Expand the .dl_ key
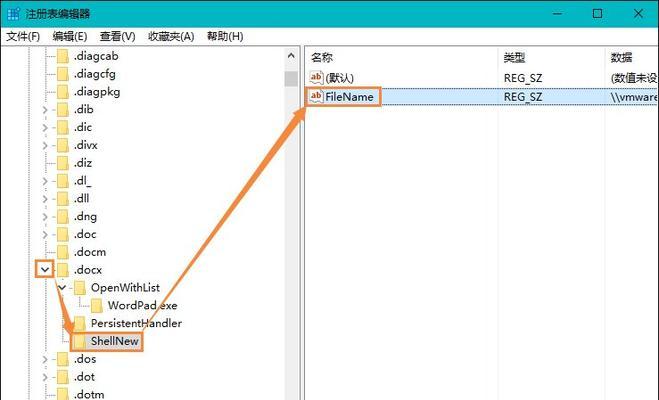Image resolution: width=659 pixels, height=400 pixels. click(x=45, y=181)
